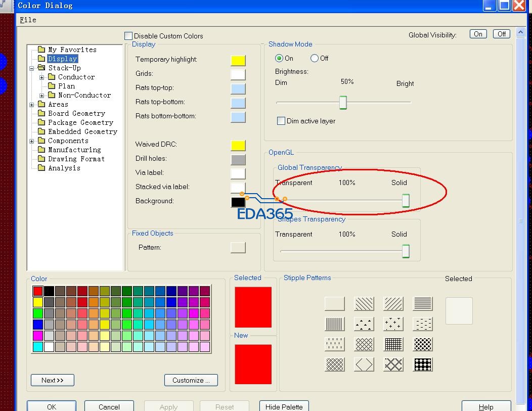Open the File menu
This screenshot has height=411, width=532.
[28, 20]
